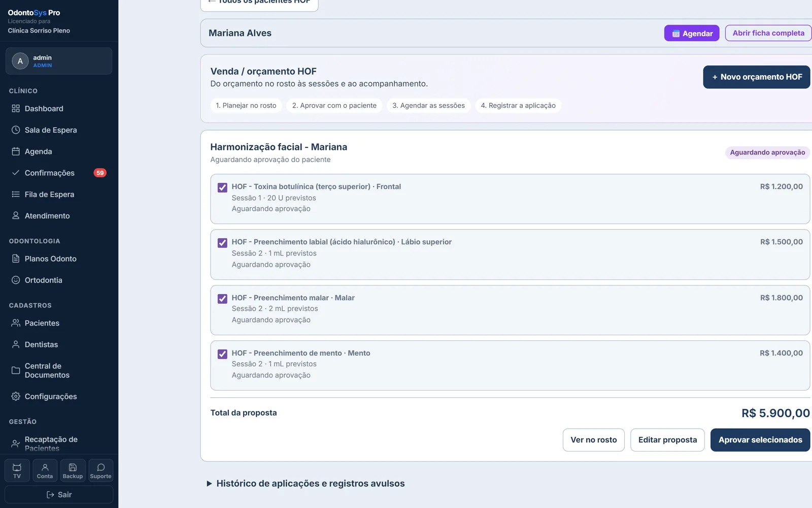Select step 4. Registrar a aplicação
Viewport: 812px width, 508px height.
[x=518, y=106]
